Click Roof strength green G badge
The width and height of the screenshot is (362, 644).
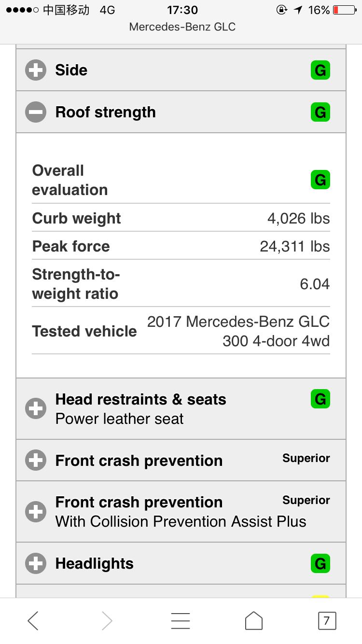tap(320, 112)
